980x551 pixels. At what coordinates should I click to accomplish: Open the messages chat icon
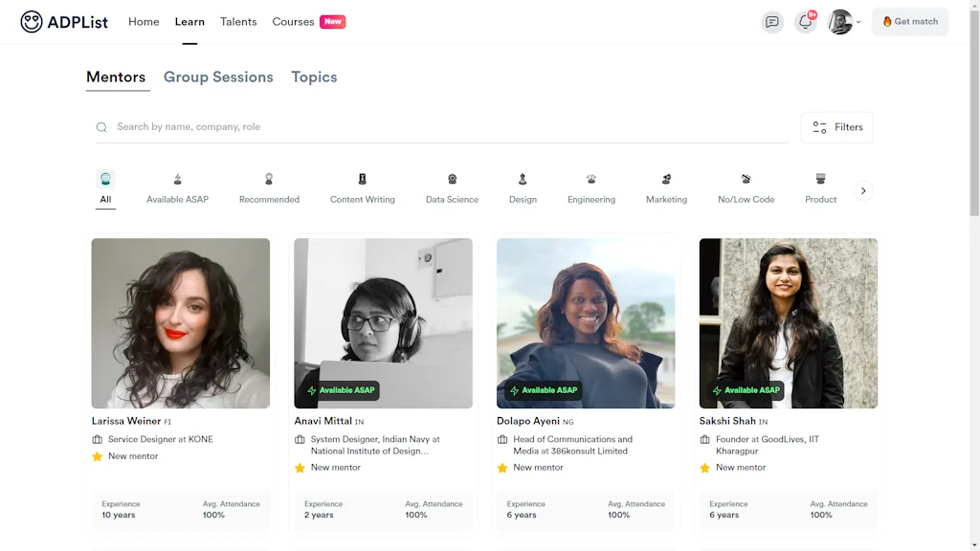[x=772, y=22]
